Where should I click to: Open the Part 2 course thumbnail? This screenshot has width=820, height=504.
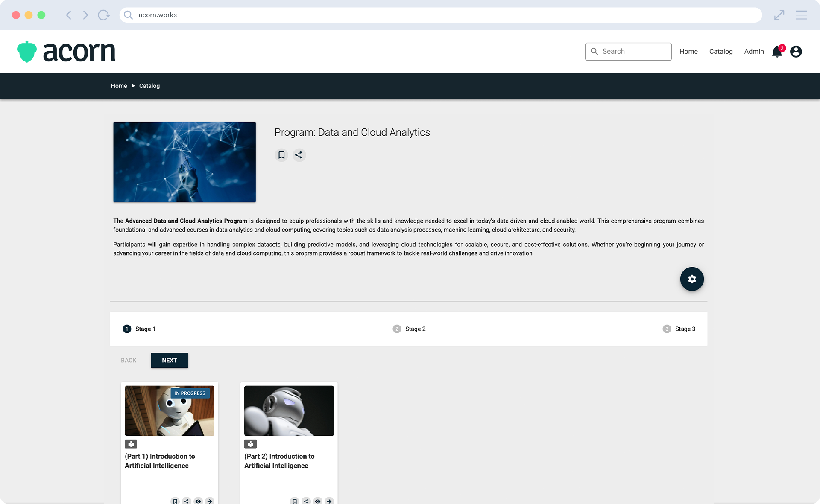tap(289, 411)
